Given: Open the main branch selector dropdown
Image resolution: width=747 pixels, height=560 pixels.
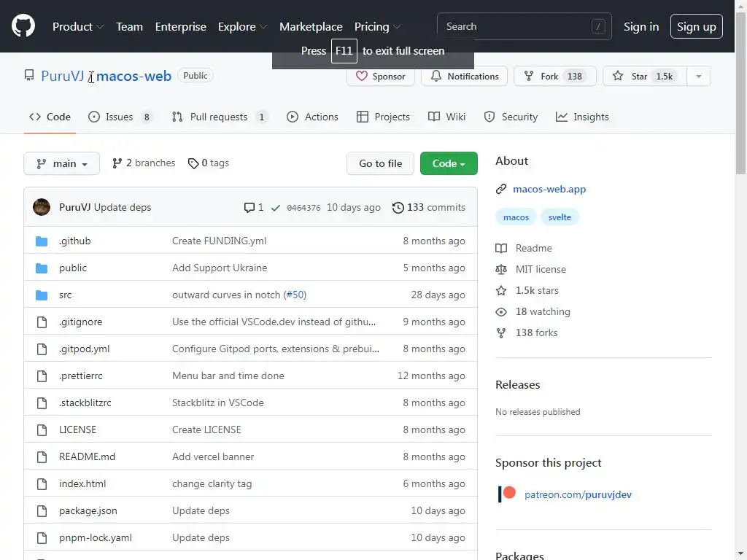Looking at the screenshot, I should [x=61, y=163].
